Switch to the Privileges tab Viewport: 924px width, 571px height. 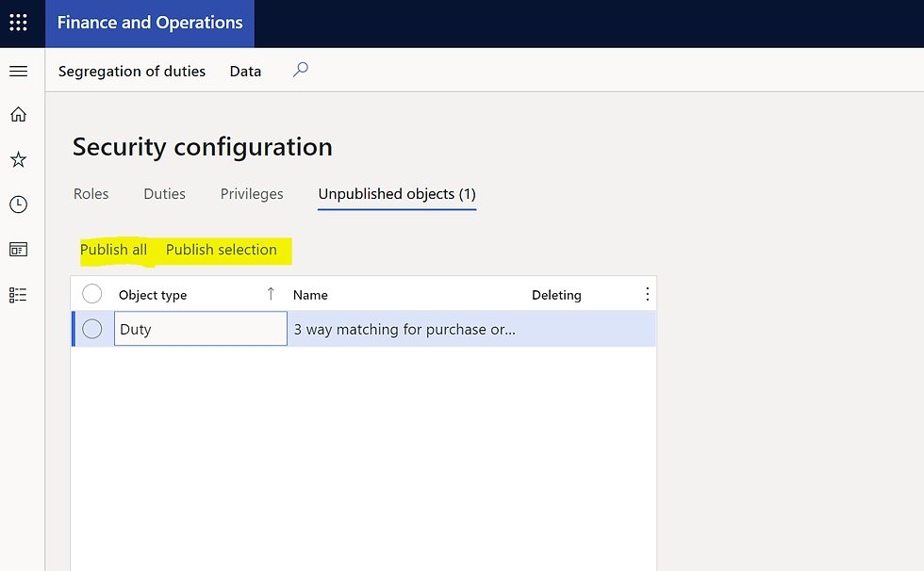tap(252, 194)
